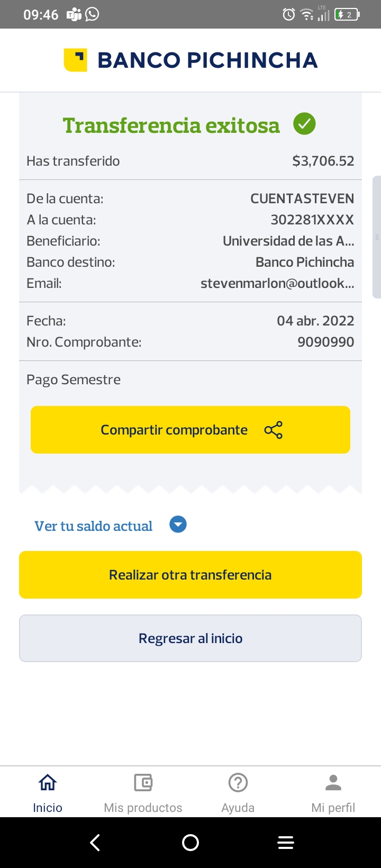This screenshot has height=868, width=381.
Task: Tap the share icon on Compartir comprobante
Action: 274,430
